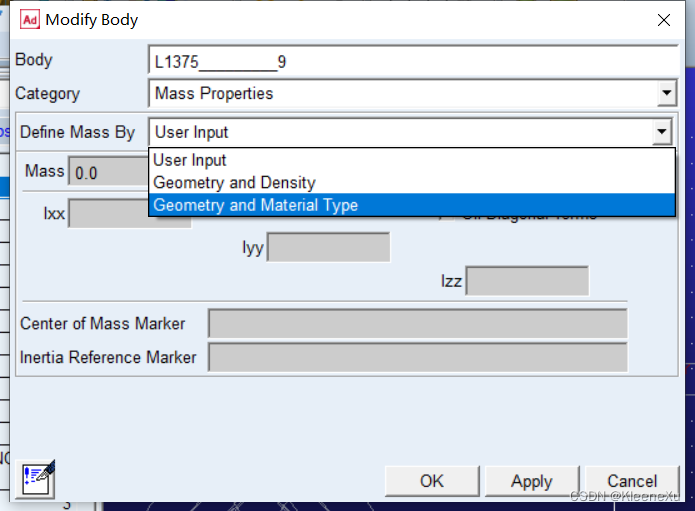Click the Izz inertia field
Image resolution: width=695 pixels, height=511 pixels.
527,281
